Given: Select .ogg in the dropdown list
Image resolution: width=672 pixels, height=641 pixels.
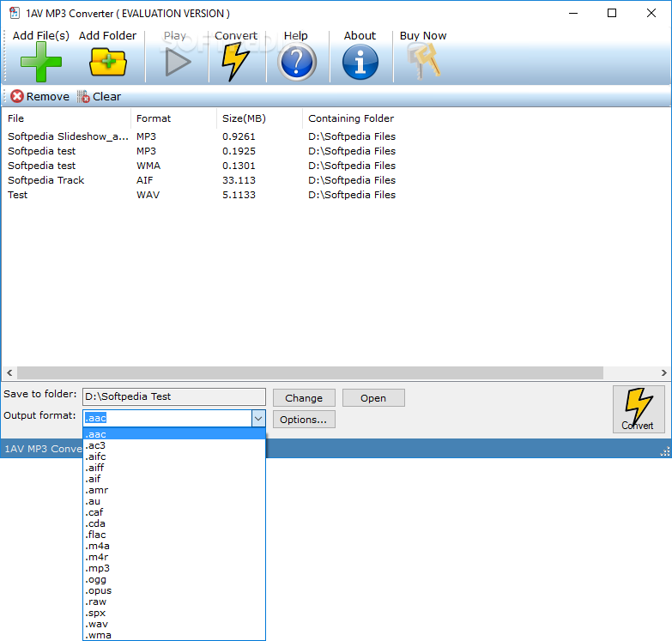Looking at the screenshot, I should point(174,579).
